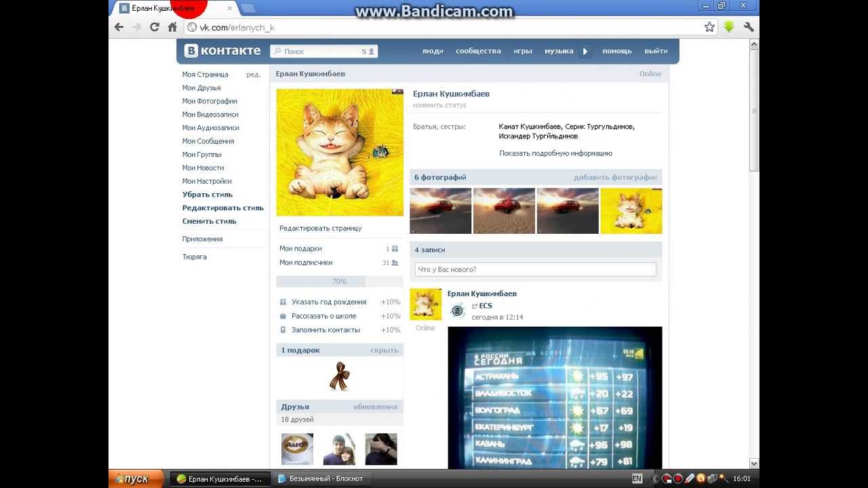Click добавить фотографии link

coord(615,178)
